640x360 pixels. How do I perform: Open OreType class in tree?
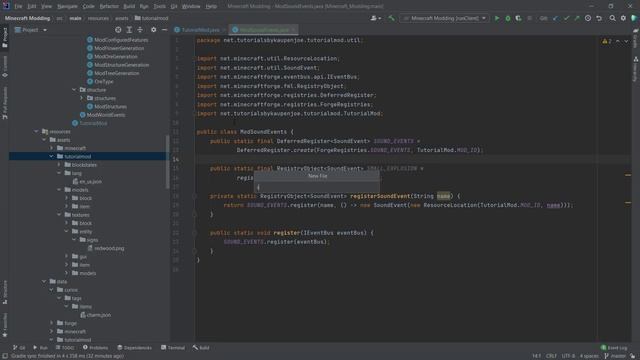(100, 82)
